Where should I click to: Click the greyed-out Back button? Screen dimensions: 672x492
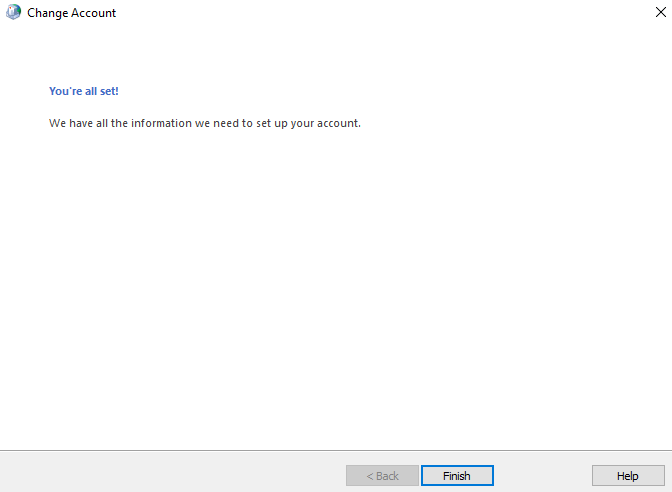point(382,476)
